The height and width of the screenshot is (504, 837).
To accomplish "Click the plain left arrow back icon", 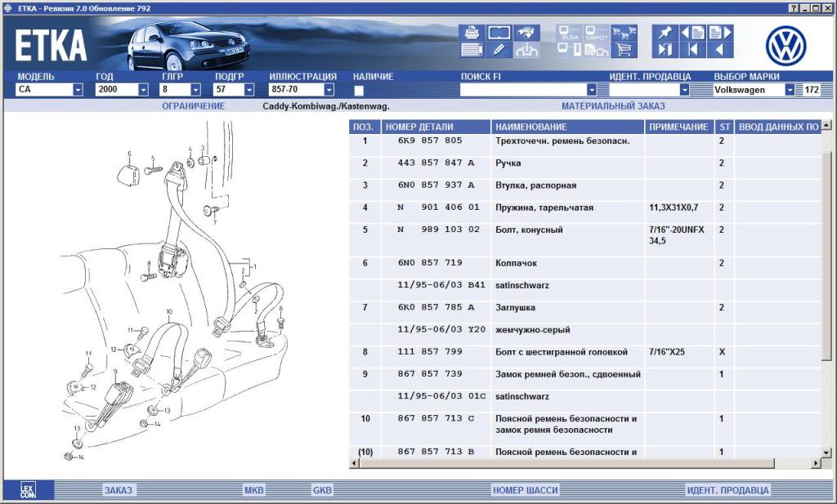I will click(719, 50).
